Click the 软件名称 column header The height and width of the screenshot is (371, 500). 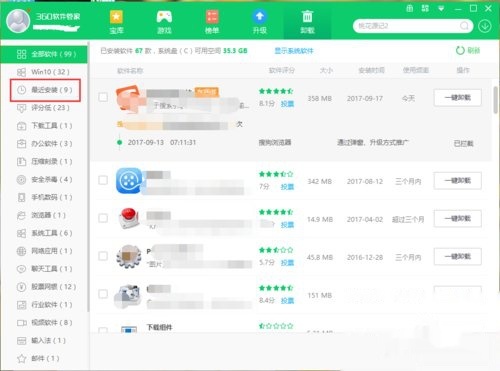[x=130, y=71]
